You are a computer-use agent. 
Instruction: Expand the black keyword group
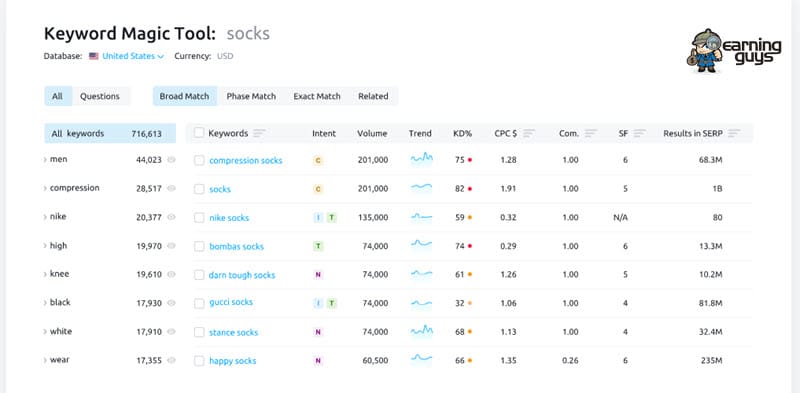click(45, 303)
